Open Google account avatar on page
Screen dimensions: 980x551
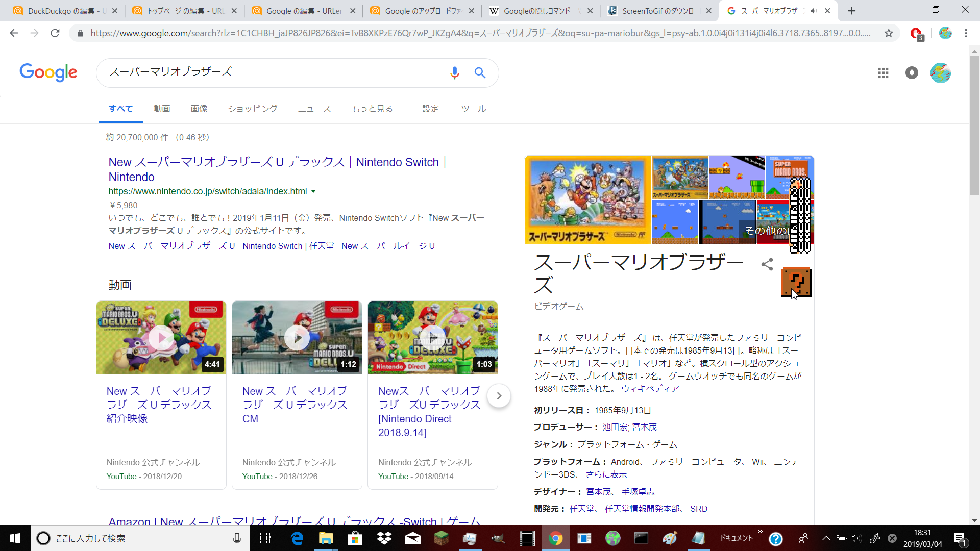pos(940,73)
